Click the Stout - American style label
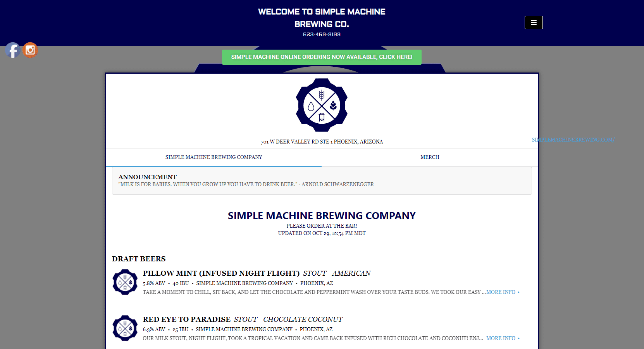 coord(337,273)
